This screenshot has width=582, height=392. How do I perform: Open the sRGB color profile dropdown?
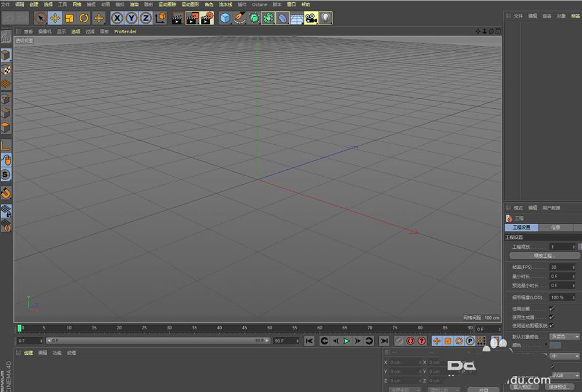tap(566, 375)
